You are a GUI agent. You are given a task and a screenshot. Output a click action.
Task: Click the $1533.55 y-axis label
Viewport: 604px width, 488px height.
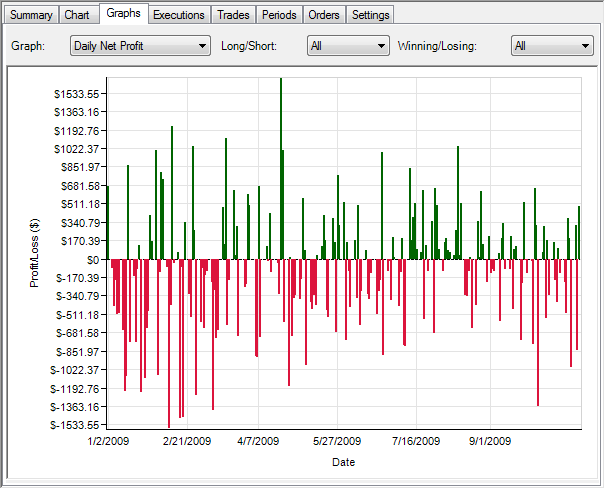77,94
